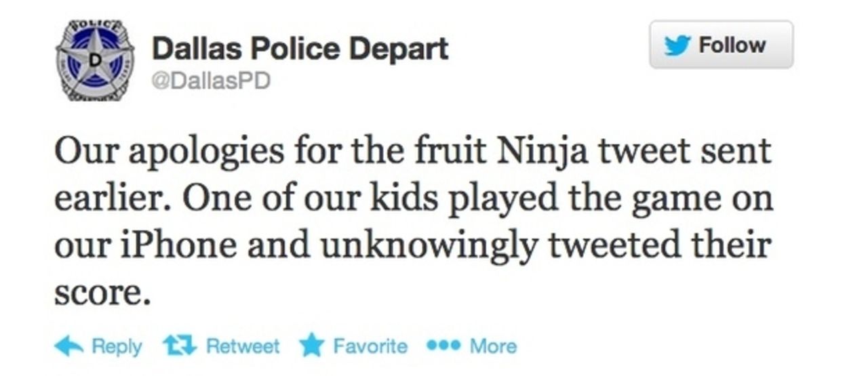Open the @DallasPD handle link

[x=211, y=81]
